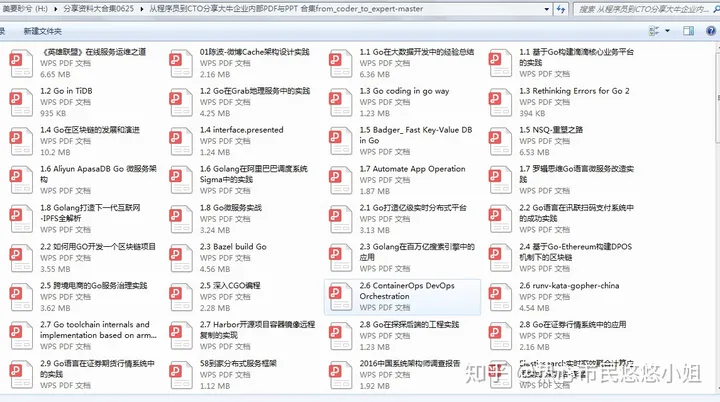
Task: Click file name 2.8 Go在证券行情系统中的应用
Action: (x=573, y=325)
